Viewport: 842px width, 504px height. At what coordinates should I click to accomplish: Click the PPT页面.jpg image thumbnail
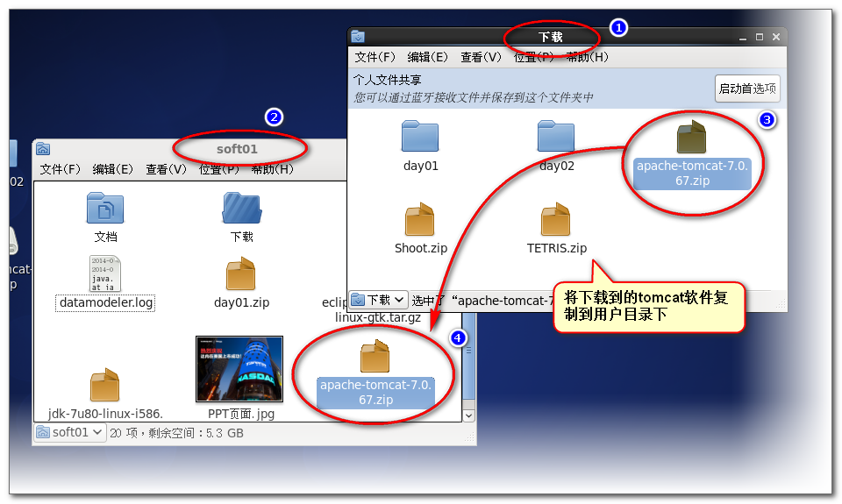(239, 368)
